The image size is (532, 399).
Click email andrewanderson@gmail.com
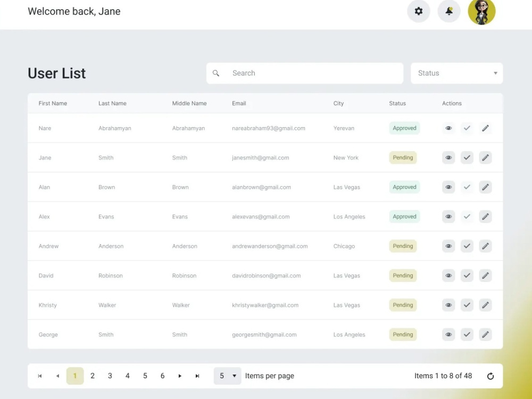pos(270,246)
